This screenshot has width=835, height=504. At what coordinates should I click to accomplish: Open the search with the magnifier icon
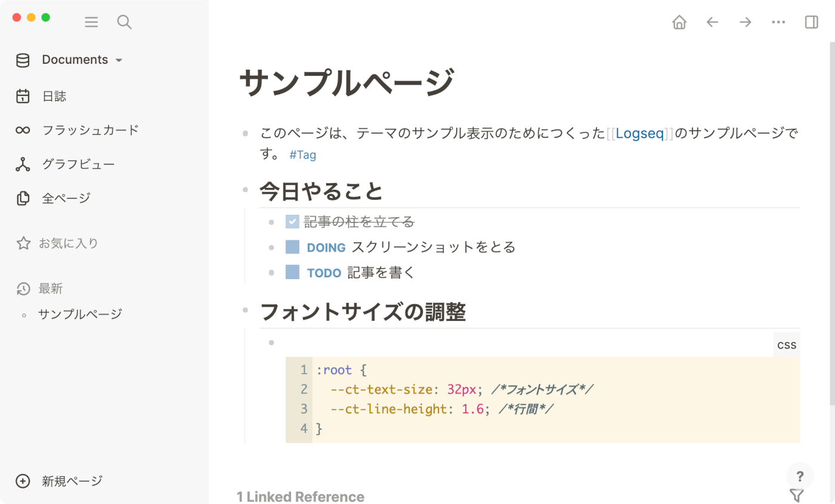[x=124, y=22]
